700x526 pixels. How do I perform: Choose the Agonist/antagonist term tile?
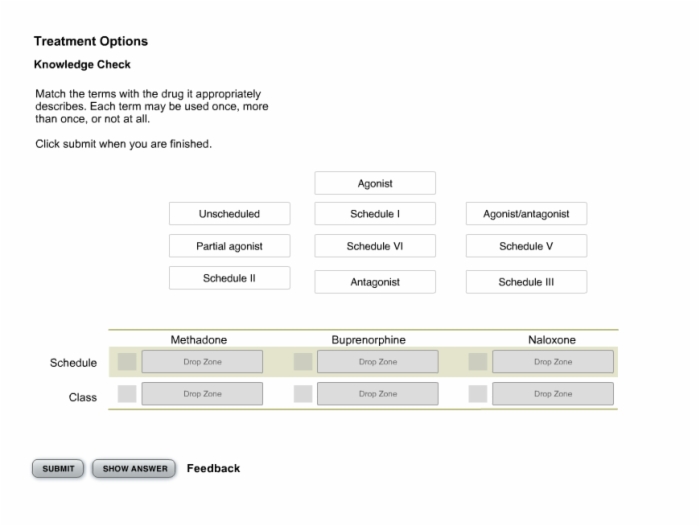point(526,213)
